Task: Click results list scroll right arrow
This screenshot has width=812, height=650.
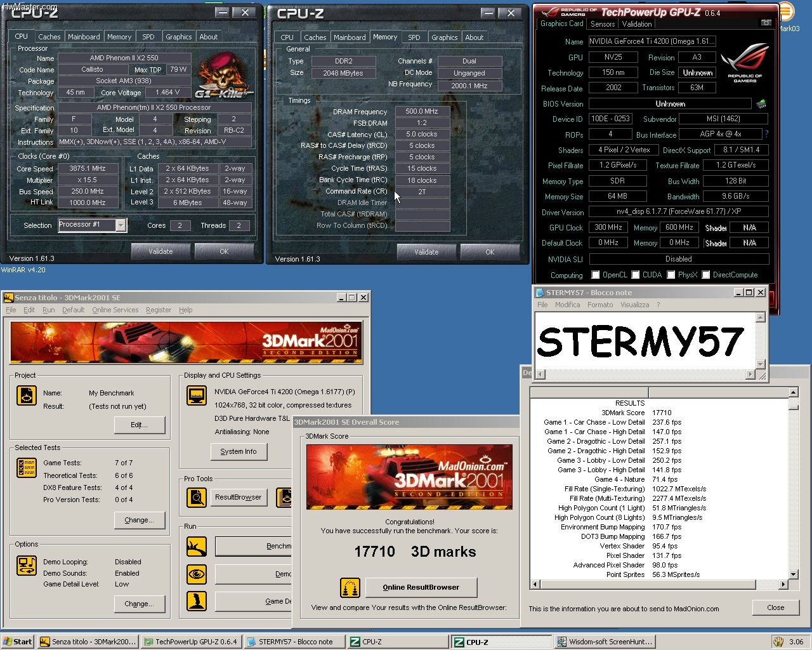Action: [x=783, y=584]
